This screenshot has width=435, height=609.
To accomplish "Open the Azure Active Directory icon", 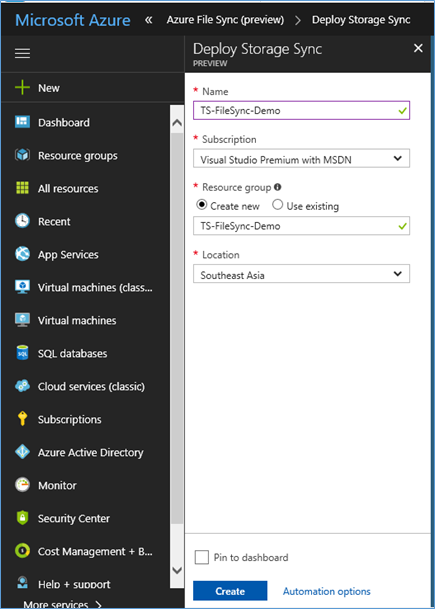I will point(22,452).
